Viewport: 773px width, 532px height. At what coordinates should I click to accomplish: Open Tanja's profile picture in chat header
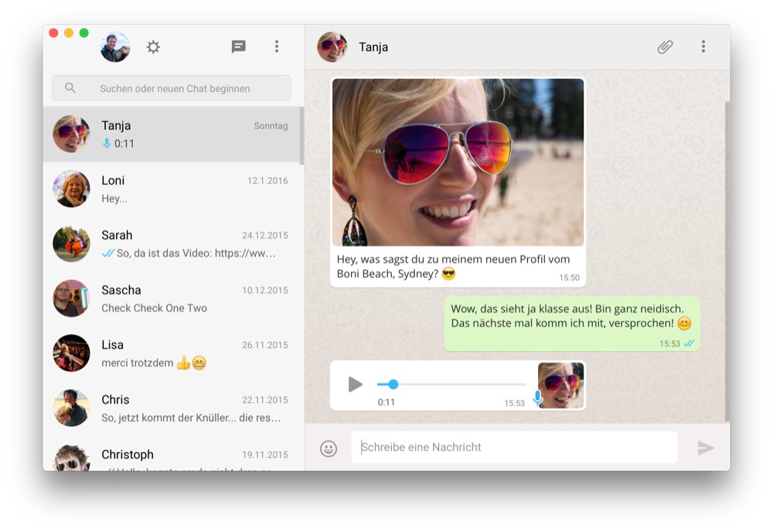pyautogui.click(x=332, y=47)
